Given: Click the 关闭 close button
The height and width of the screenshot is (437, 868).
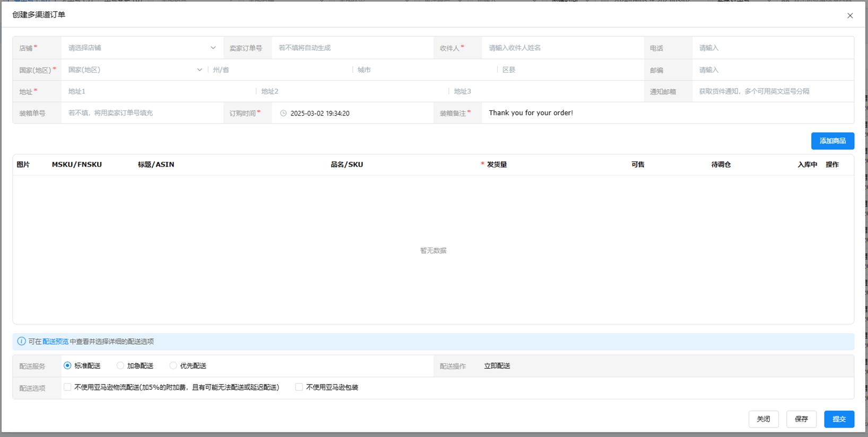Looking at the screenshot, I should coord(763,419).
